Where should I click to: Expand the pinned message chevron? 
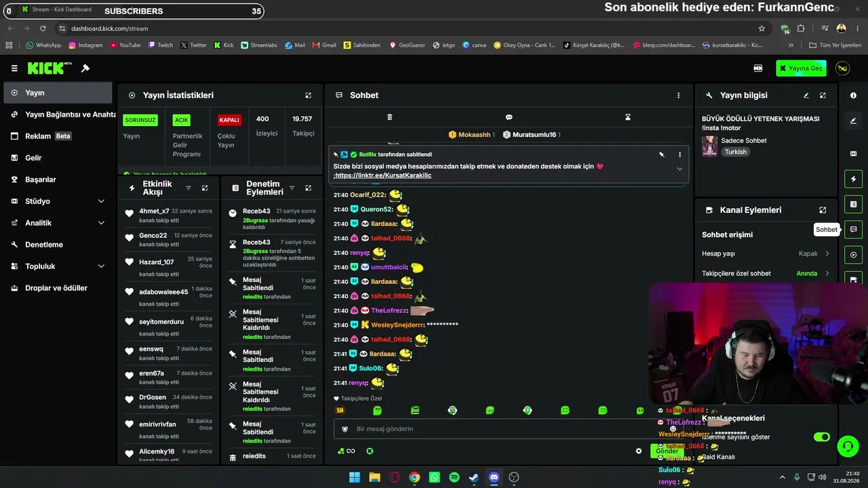click(x=679, y=169)
